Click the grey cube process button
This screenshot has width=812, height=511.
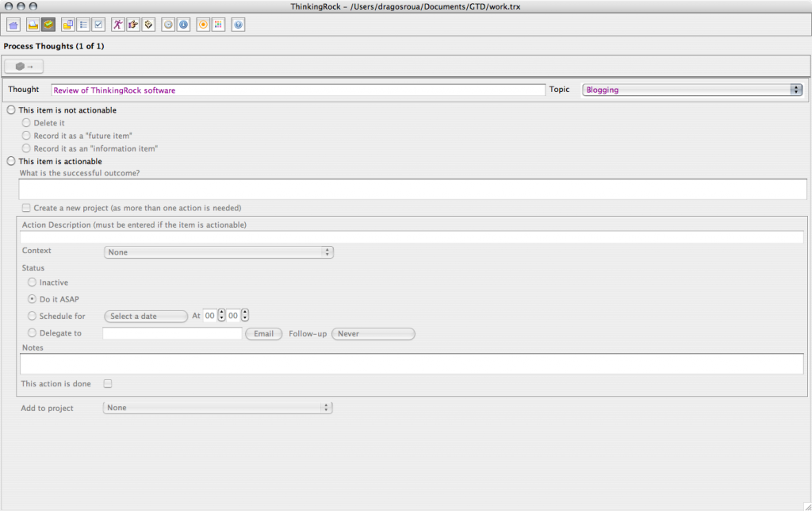pyautogui.click(x=24, y=67)
